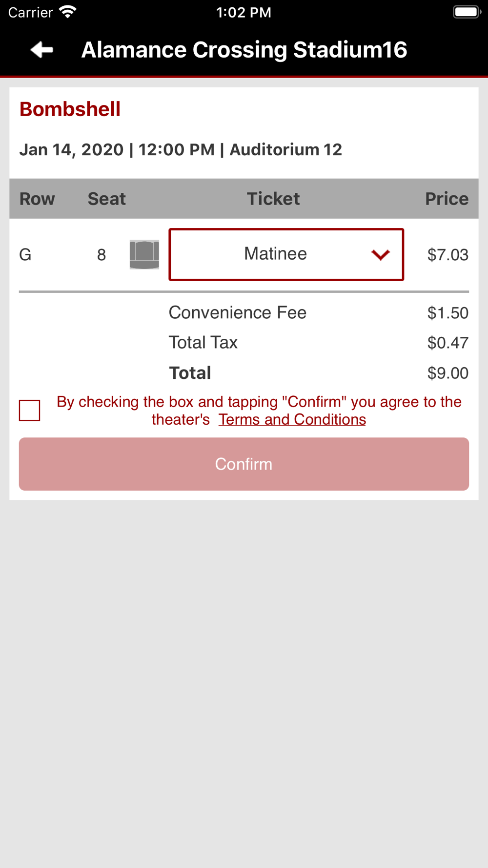Tap the Ticket column header
Viewport: 488px width, 868px height.
tap(273, 199)
